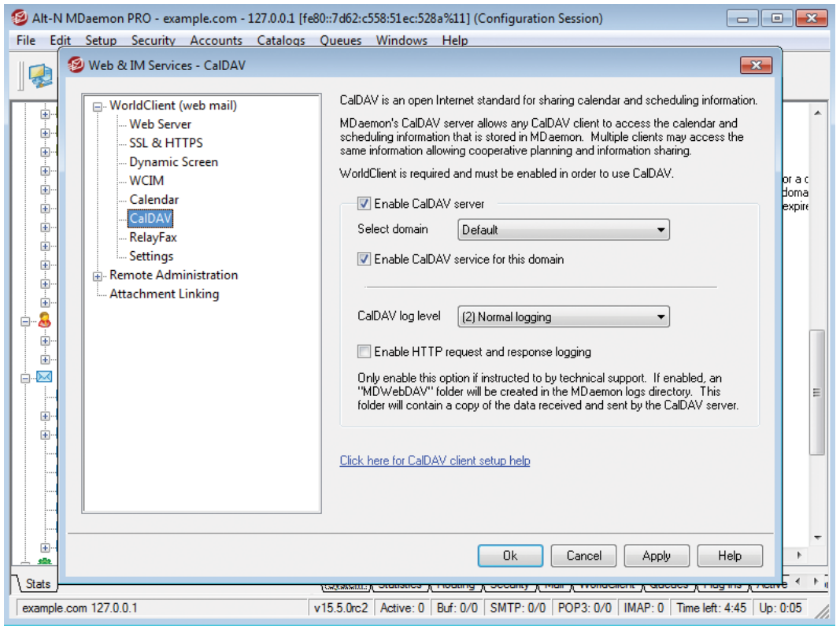Click the 'POP3: 0/0' status entry
840x629 pixels.
tap(584, 608)
